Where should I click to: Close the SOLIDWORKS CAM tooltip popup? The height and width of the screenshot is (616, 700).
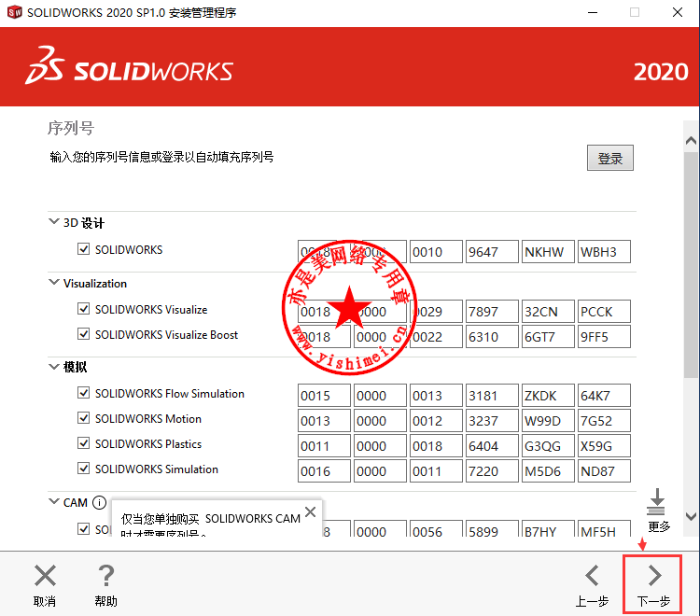pyautogui.click(x=310, y=511)
